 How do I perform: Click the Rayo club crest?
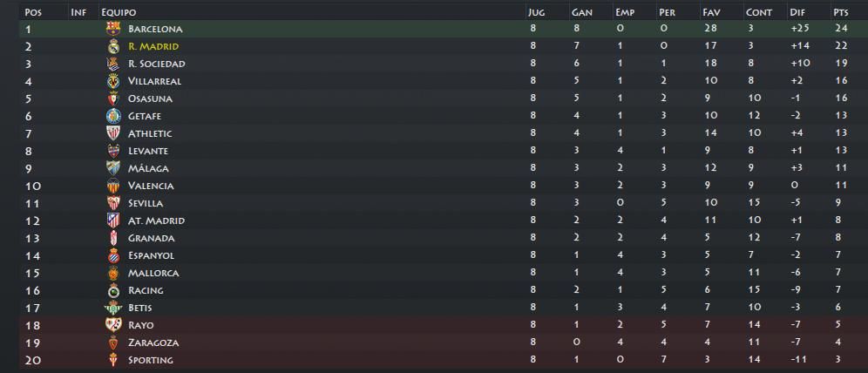point(113,325)
